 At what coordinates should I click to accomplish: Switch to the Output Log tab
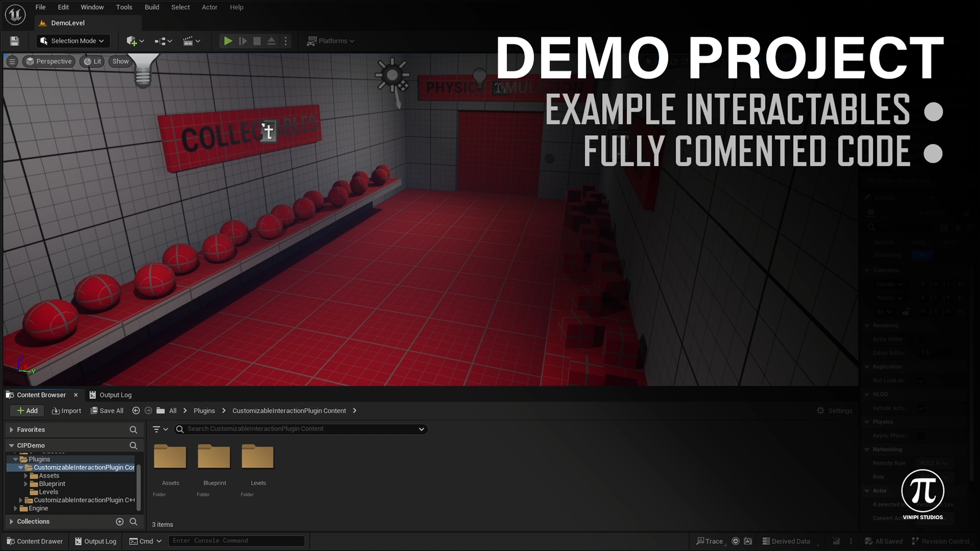pyautogui.click(x=116, y=394)
